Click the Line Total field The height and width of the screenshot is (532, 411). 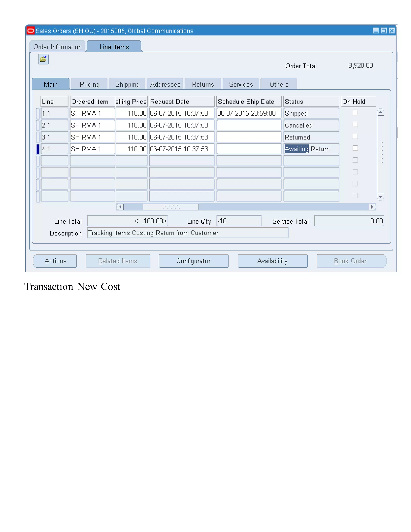(128, 221)
